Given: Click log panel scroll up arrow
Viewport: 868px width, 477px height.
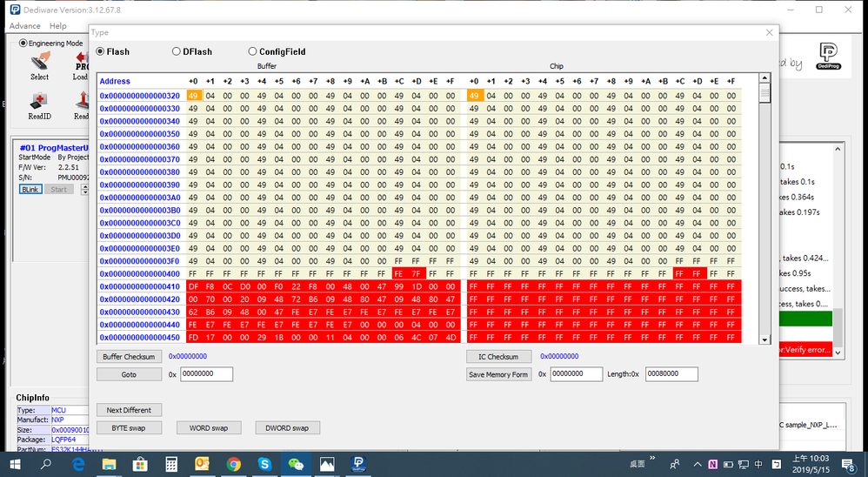Looking at the screenshot, I should click(838, 149).
